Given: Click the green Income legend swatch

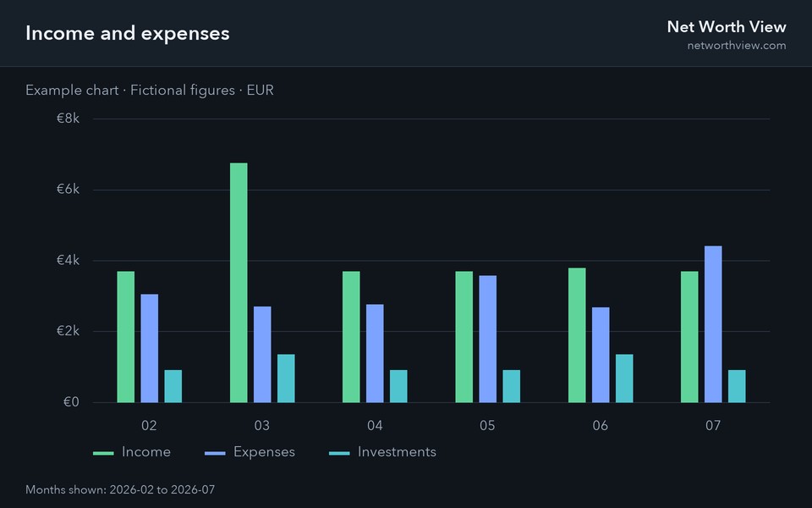Looking at the screenshot, I should click(103, 454).
